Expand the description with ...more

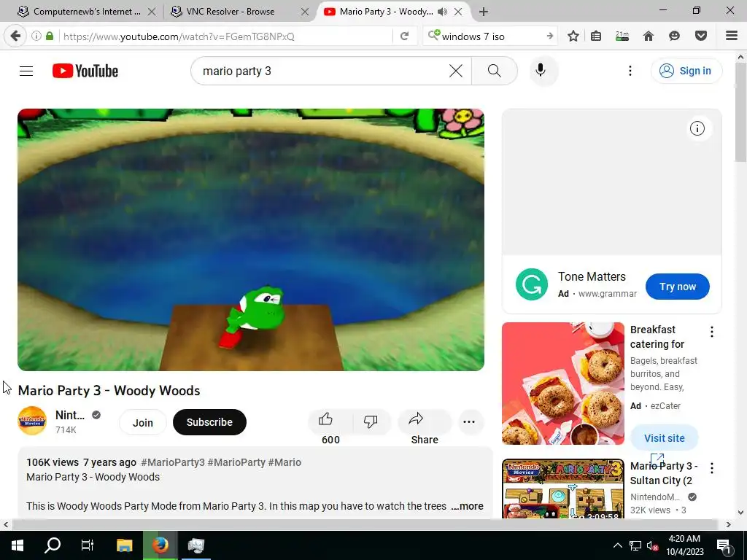pos(467,506)
